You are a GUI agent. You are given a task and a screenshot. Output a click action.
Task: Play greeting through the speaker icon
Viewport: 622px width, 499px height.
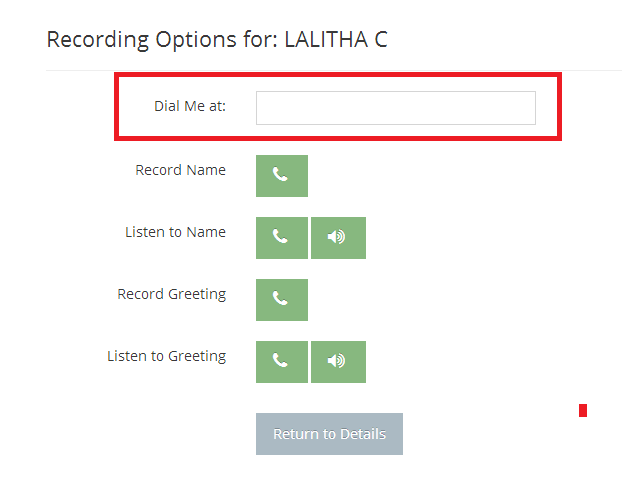(338, 362)
